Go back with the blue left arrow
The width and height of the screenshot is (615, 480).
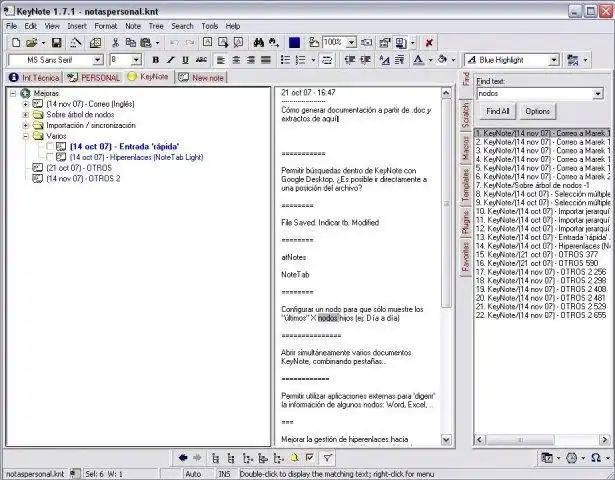pos(182,458)
